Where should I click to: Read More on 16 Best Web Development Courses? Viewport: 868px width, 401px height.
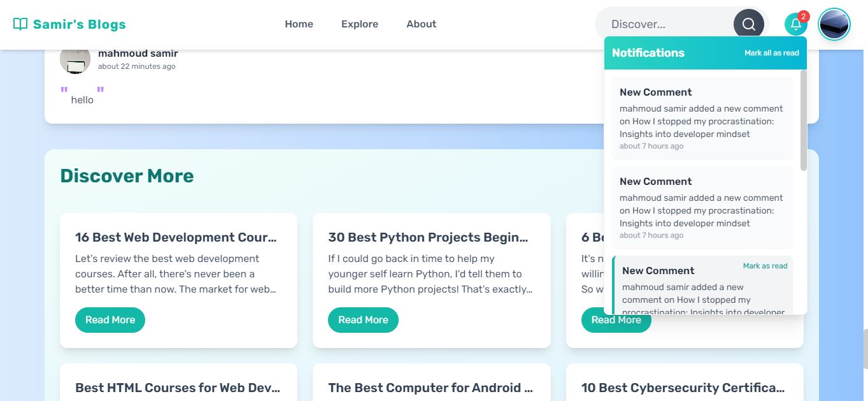(x=110, y=320)
